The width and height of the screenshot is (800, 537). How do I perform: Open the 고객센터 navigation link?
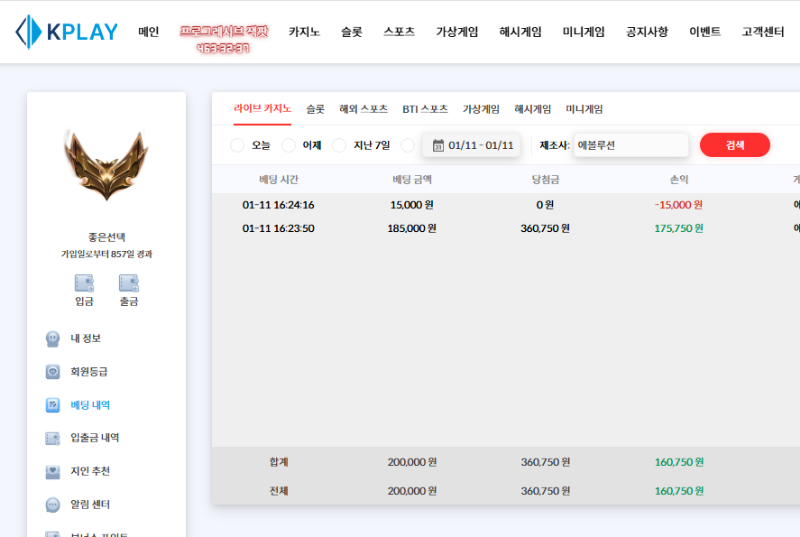pos(763,32)
